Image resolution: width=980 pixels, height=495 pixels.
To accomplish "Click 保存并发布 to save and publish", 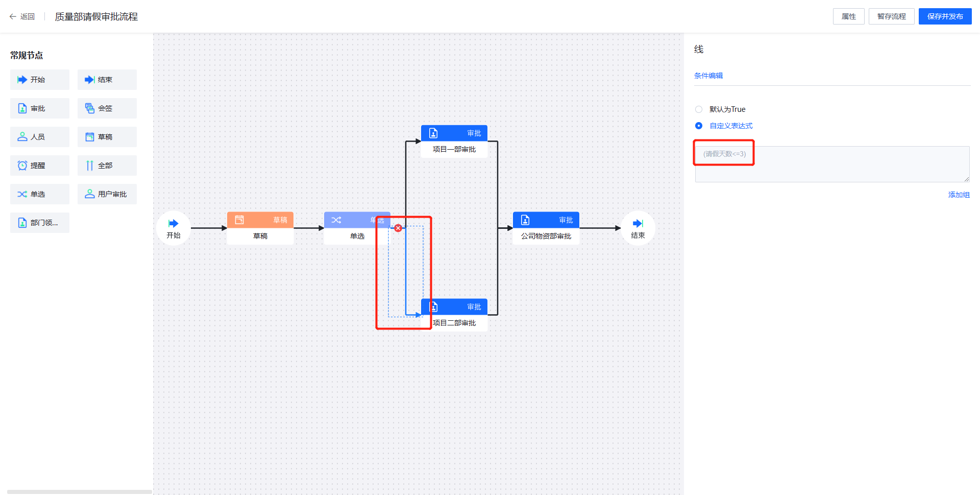I will tap(945, 16).
